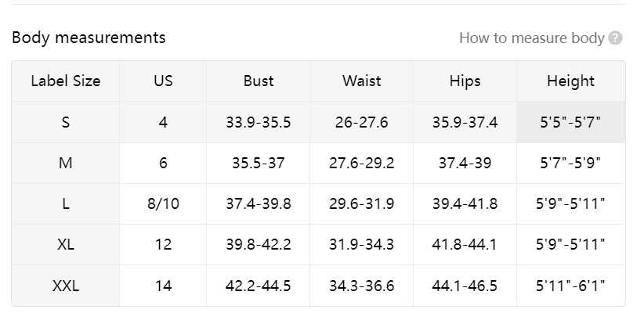This screenshot has width=644, height=313.
Task: Select the XXL label size cell
Action: (x=66, y=286)
